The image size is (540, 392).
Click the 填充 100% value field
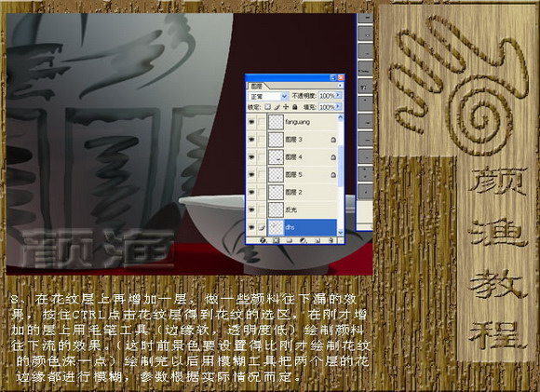tap(327, 107)
